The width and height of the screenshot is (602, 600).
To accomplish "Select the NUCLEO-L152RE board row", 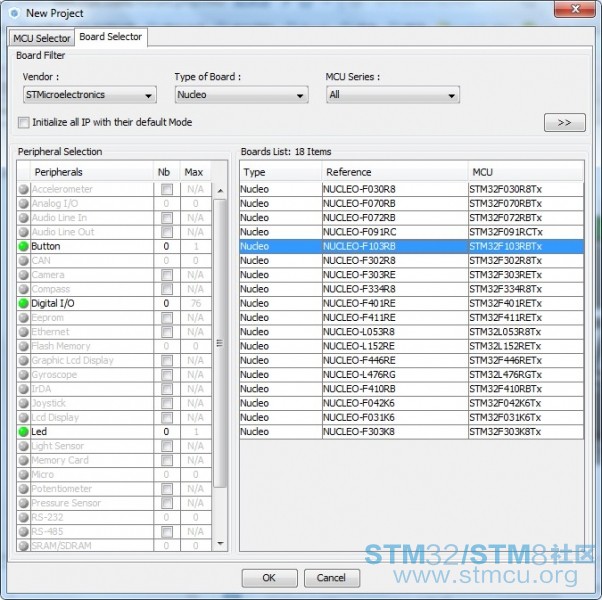I will [x=412, y=346].
